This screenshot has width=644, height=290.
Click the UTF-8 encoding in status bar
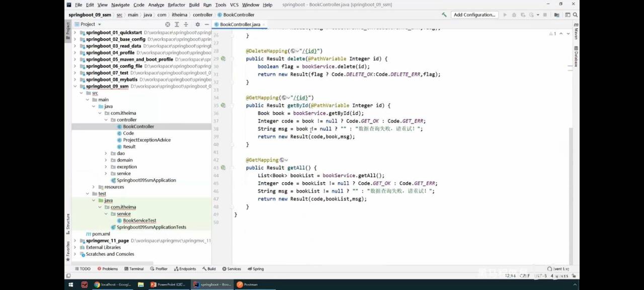point(540,276)
